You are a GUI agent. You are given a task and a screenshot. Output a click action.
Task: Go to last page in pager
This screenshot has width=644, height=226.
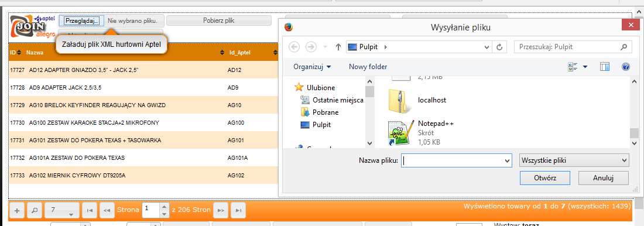[x=238, y=210]
